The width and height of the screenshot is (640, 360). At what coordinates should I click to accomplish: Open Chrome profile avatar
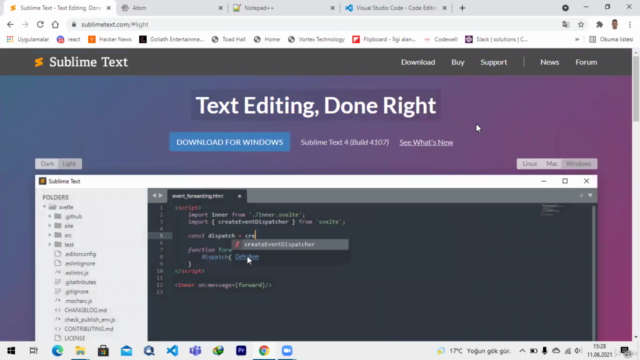pyautogui.click(x=615, y=24)
